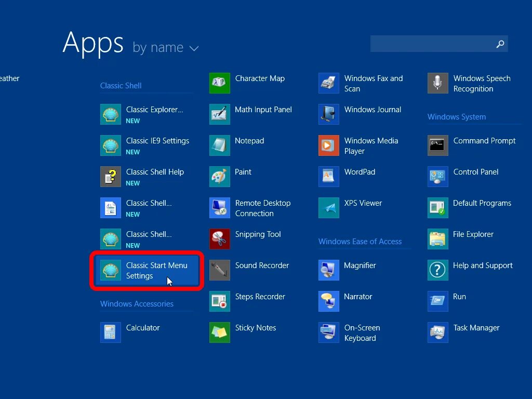This screenshot has height=399, width=532.
Task: Select the Windows Accessories group header
Action: pyautogui.click(x=137, y=303)
